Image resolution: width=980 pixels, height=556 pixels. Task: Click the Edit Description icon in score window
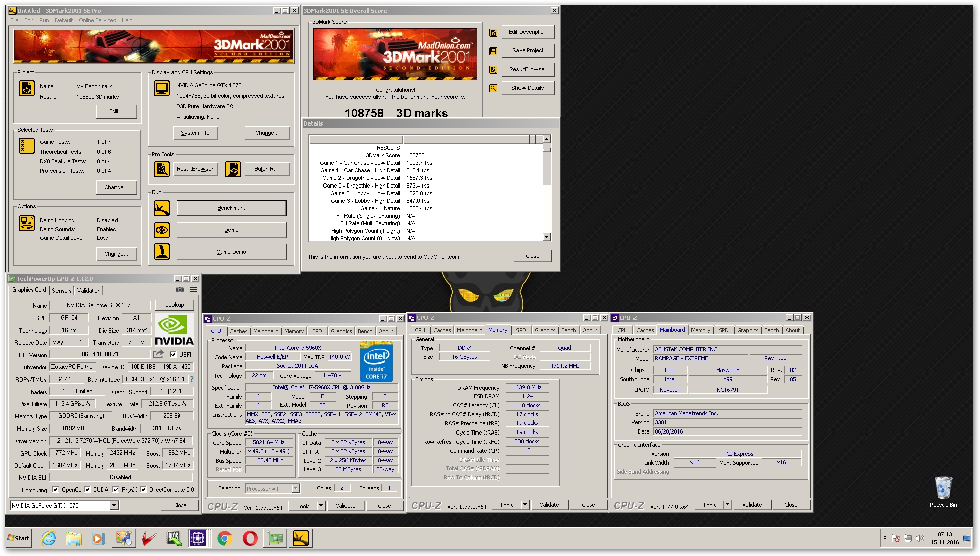coord(493,33)
